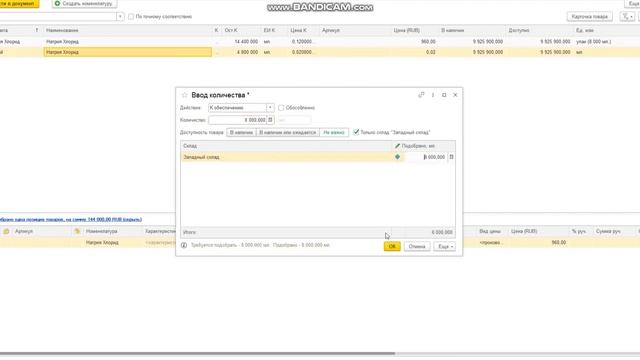Viewport: 640px width, 360px height.
Task: Click the horizontal scrollbar at the bottom
Action: click(x=198, y=353)
